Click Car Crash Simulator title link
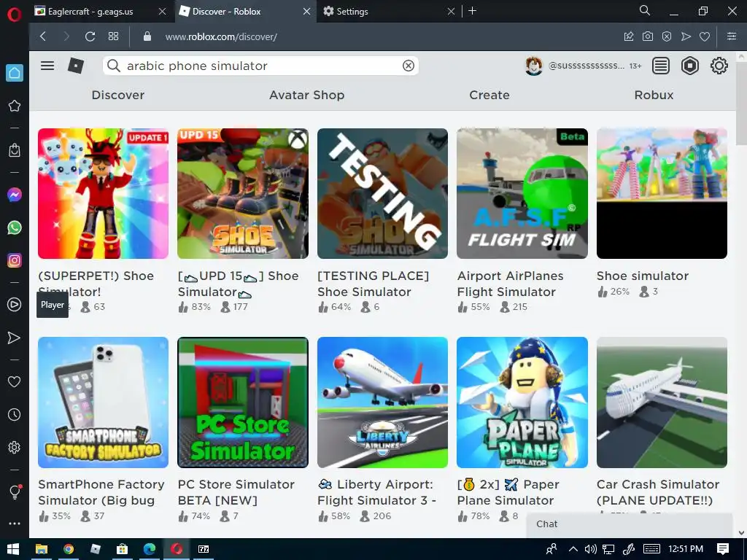Screen dimensions: 747x560 point(658,492)
